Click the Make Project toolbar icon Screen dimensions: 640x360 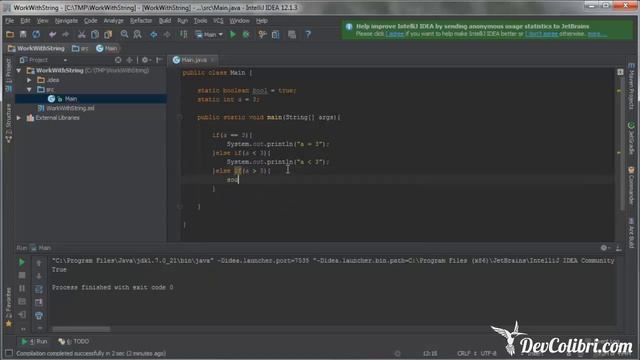[184, 35]
